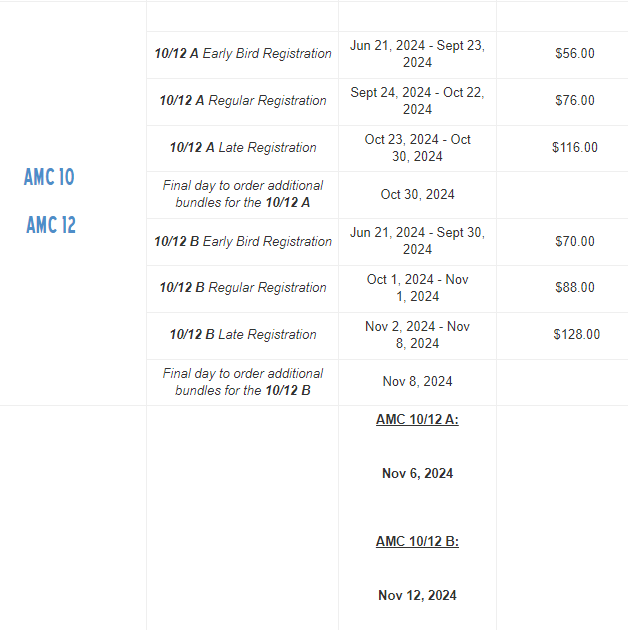Select the 10/12 A Early Bird Registration label
The width and height of the screenshot is (628, 630).
[x=243, y=53]
